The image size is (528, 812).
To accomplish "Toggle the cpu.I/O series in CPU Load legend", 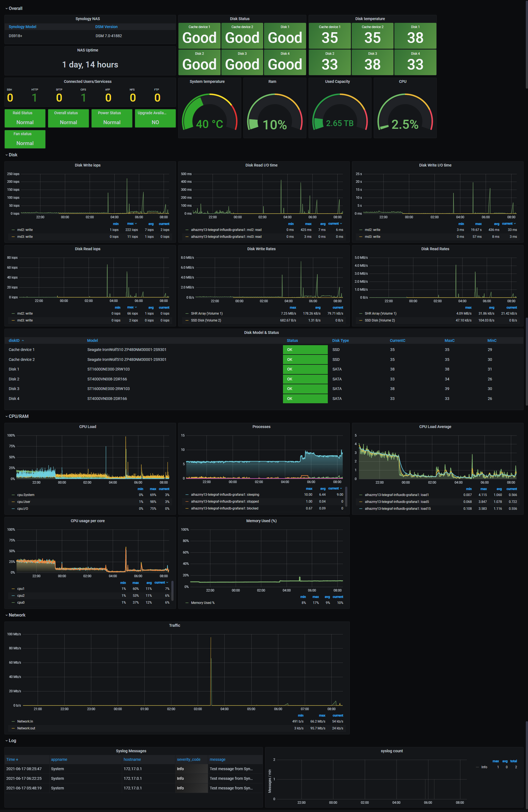I will pos(23,508).
